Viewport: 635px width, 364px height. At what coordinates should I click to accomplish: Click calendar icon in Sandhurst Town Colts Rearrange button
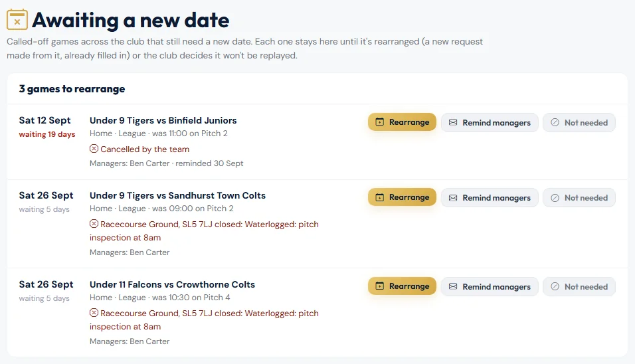coord(379,197)
